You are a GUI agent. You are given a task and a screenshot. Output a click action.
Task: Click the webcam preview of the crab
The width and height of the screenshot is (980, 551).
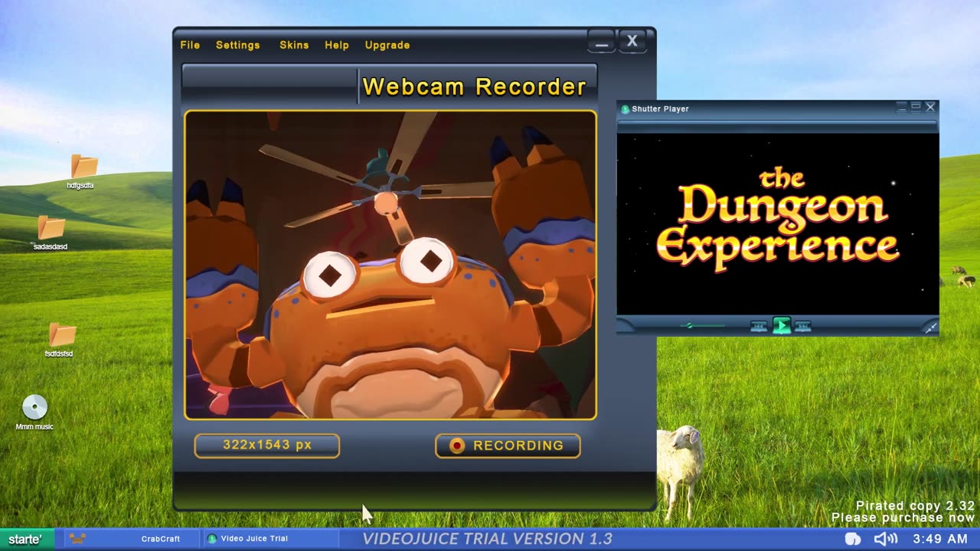(390, 265)
